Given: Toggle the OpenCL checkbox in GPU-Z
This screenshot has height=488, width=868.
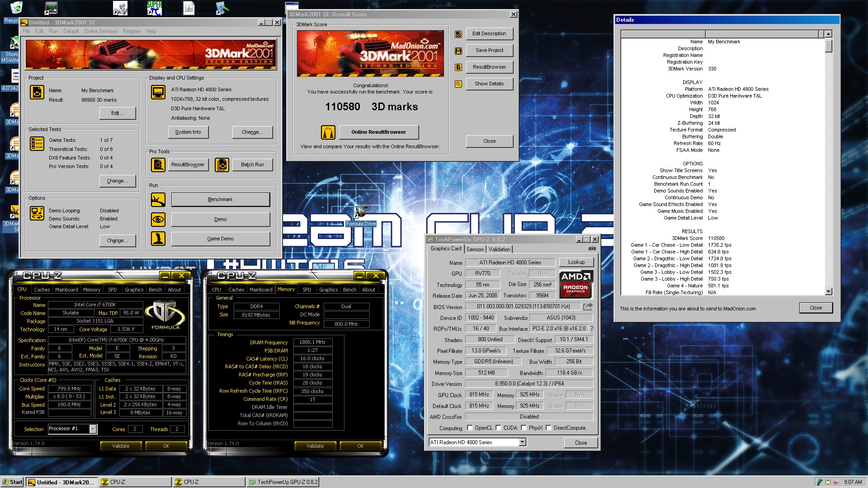Looking at the screenshot, I should [470, 428].
